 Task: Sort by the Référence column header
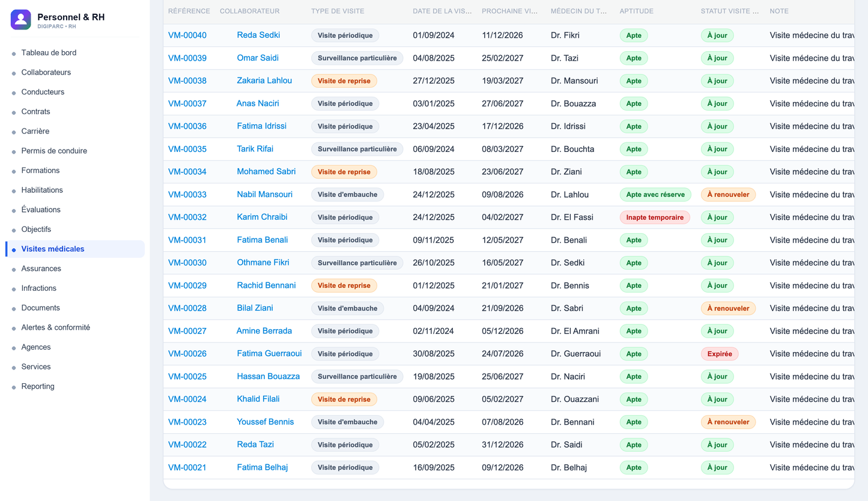[x=189, y=11]
